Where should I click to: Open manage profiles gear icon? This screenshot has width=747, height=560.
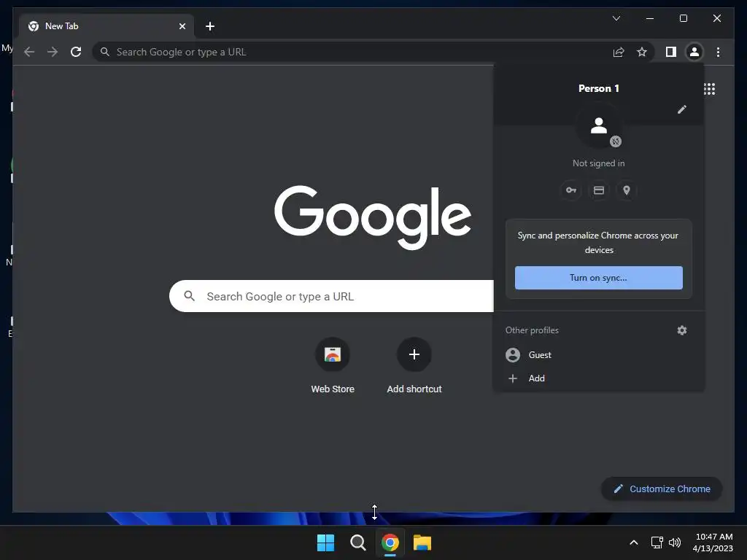pyautogui.click(x=682, y=330)
